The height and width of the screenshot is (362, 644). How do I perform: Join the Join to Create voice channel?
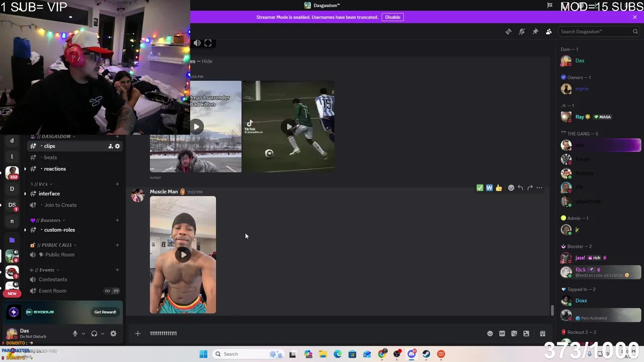(74, 205)
